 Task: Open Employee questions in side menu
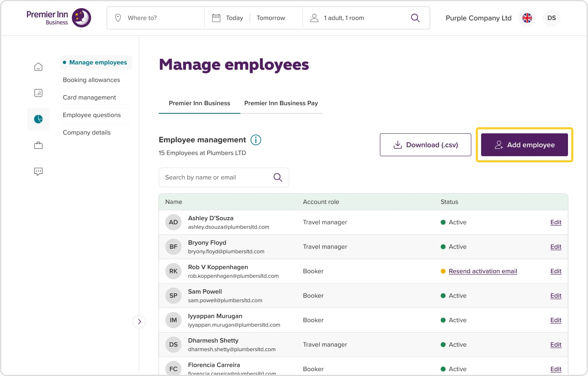(x=96, y=115)
